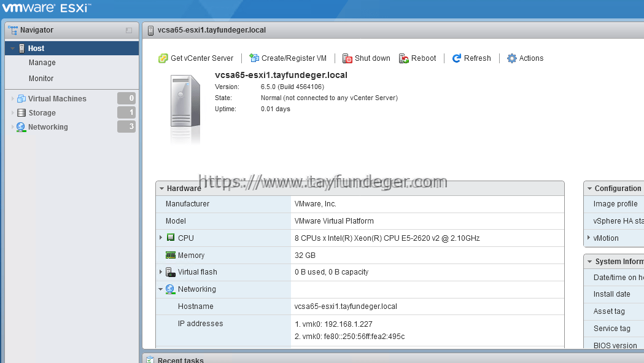Click the Service tag row
The image size is (644, 363).
click(x=615, y=329)
